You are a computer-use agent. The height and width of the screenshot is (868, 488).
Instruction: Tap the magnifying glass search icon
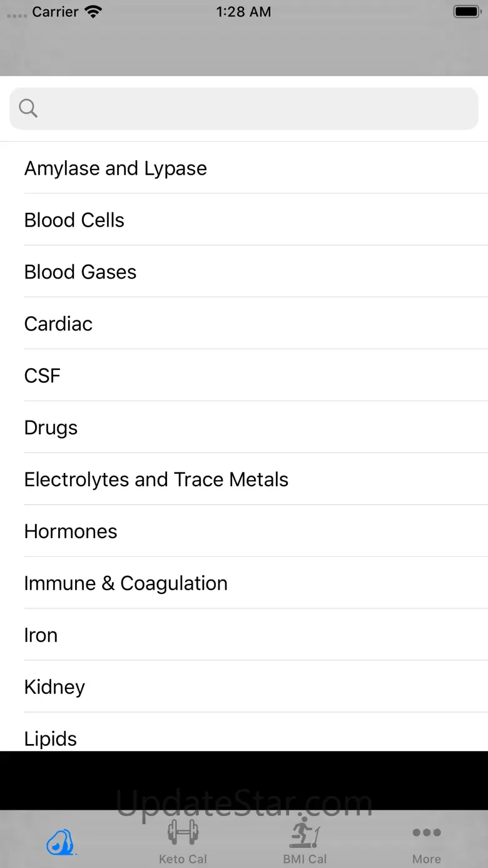coord(28,108)
